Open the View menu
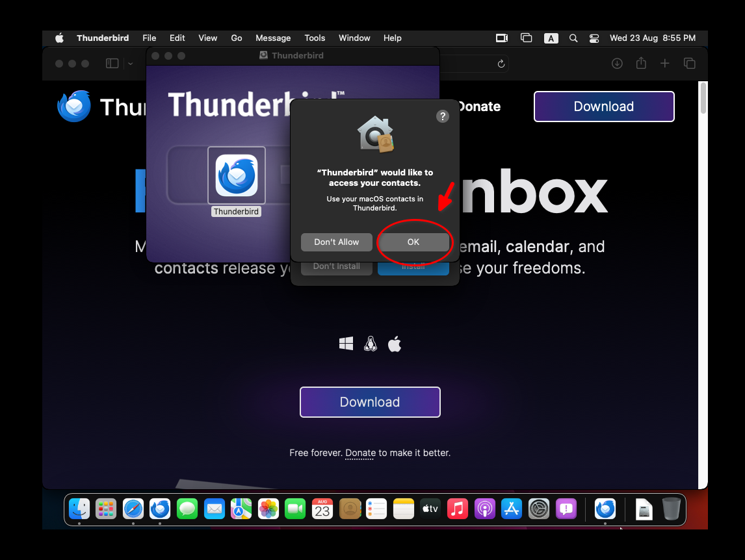The height and width of the screenshot is (560, 745). 207,38
